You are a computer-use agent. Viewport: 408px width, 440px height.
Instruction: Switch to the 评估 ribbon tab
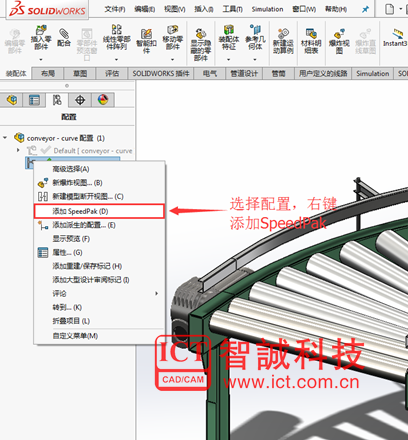point(112,73)
